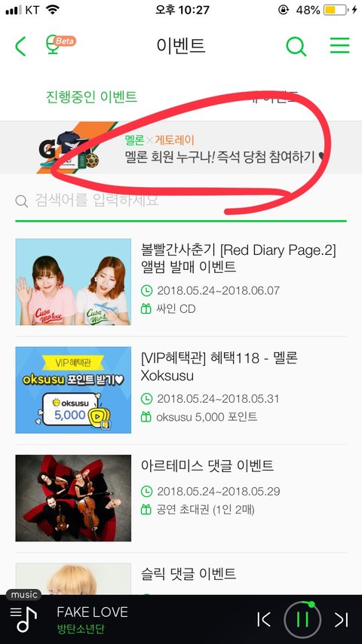Screen dimensions: 362x644
Task: Skip to previous track
Action: (x=264, y=620)
